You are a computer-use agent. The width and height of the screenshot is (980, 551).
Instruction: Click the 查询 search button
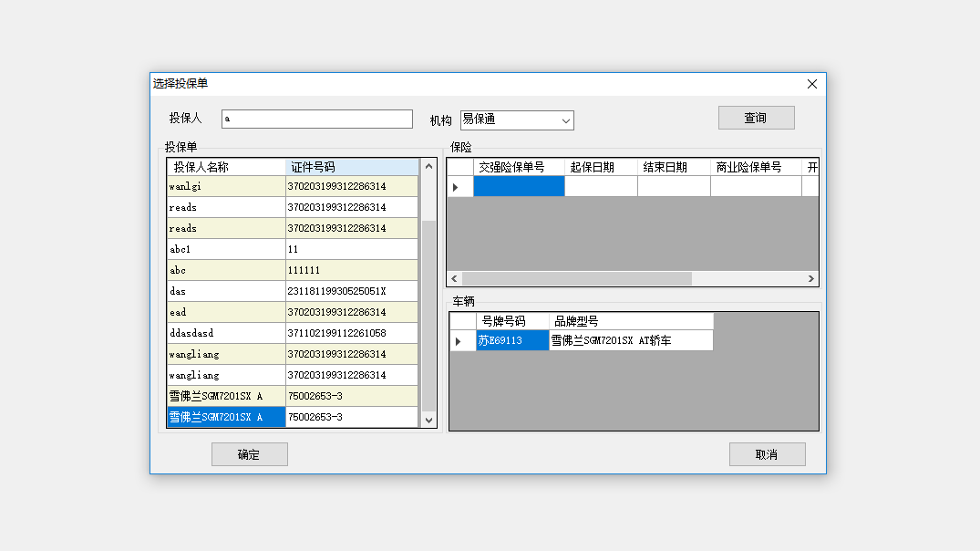(756, 118)
